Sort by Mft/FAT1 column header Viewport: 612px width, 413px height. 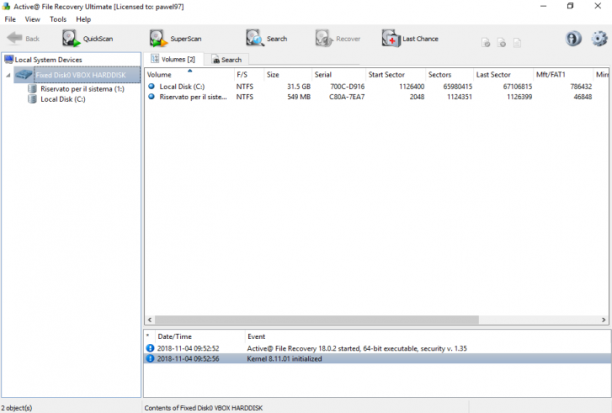563,75
